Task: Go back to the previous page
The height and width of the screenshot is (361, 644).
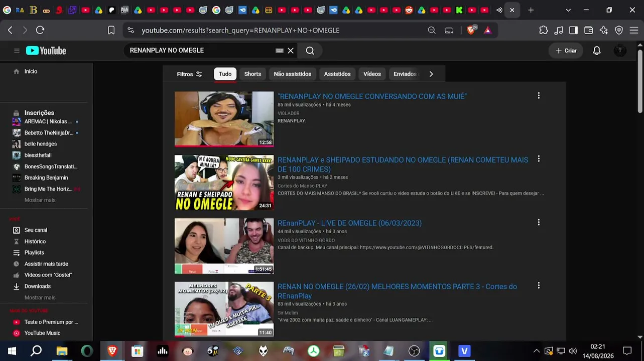Action: tap(10, 30)
